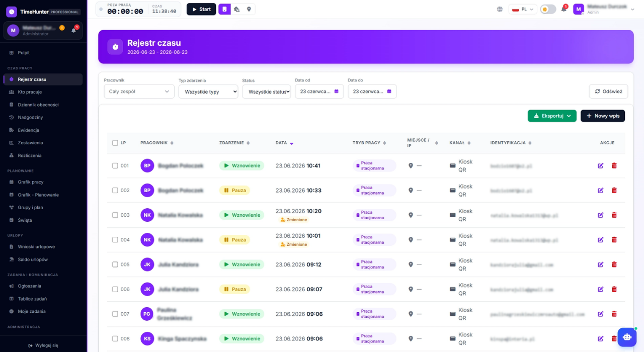Select the location pin work mode icon
Image resolution: width=644 pixels, height=352 pixels.
coord(249,9)
